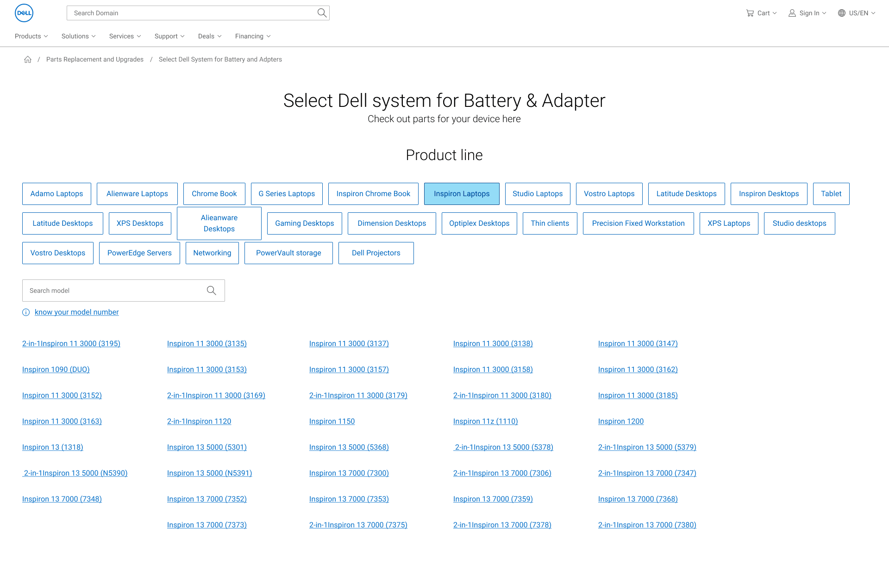Pick Optiplex Desktops product line
This screenshot has width=889, height=588.
tap(479, 223)
